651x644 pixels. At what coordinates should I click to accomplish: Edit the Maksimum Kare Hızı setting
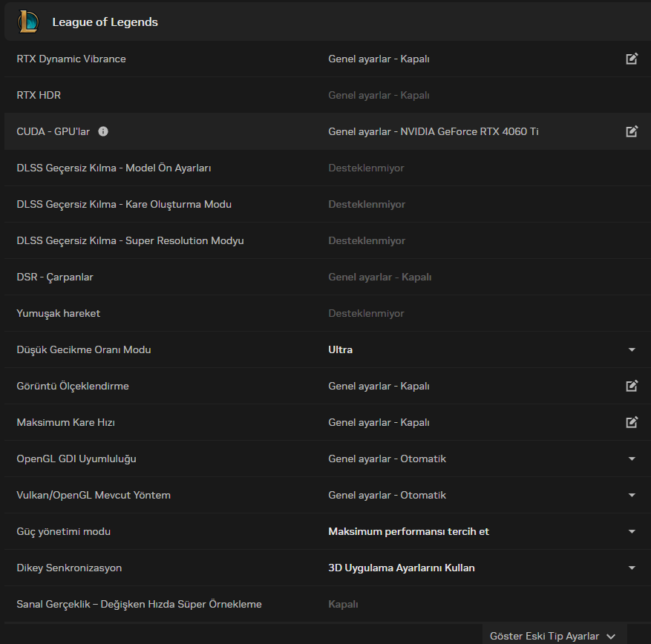pos(632,422)
